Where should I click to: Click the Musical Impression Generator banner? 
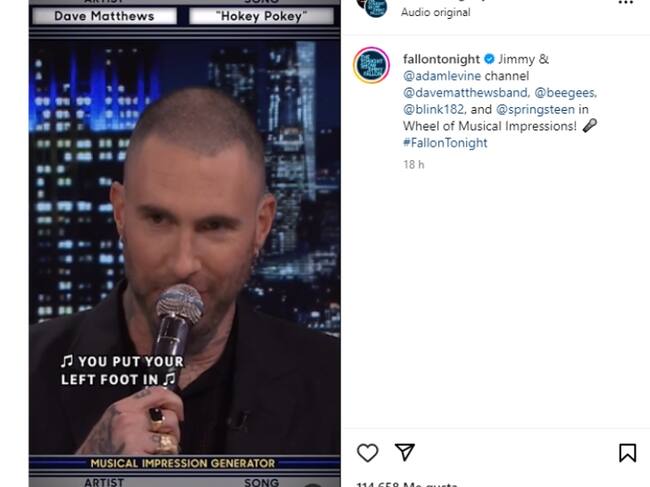click(x=183, y=463)
